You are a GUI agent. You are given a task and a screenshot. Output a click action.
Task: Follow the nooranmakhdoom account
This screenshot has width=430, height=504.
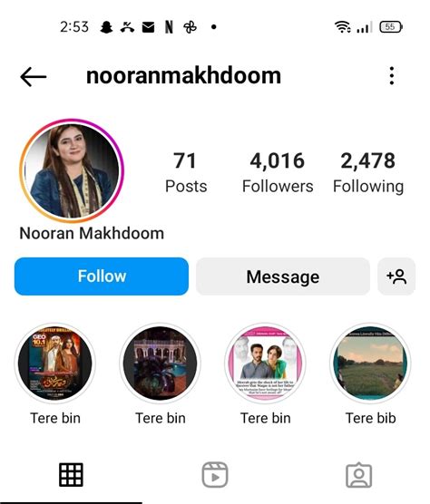[x=102, y=276]
